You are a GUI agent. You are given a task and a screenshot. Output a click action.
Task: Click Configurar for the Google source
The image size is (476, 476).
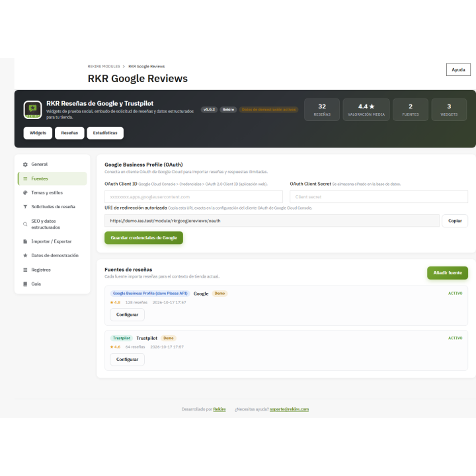(x=127, y=315)
